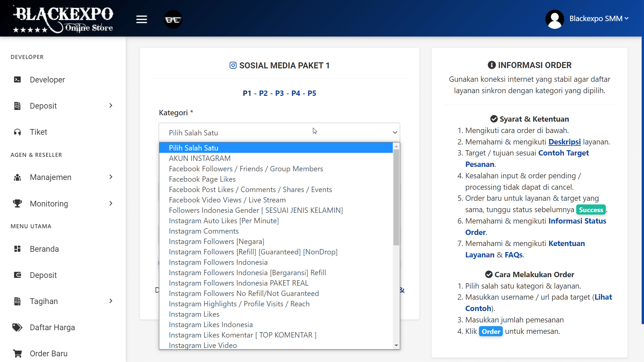The image size is (644, 362).
Task: Click the user avatar picture
Action: point(554,19)
